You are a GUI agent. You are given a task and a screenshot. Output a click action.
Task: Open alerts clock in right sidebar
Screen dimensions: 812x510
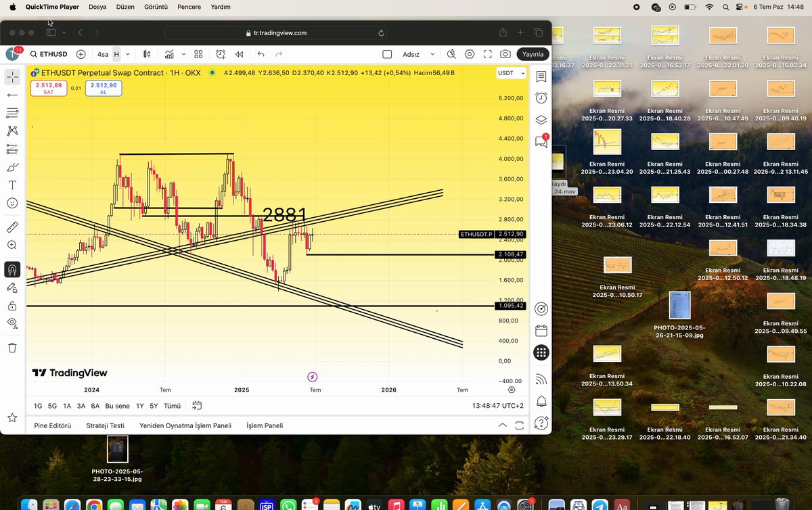(541, 98)
